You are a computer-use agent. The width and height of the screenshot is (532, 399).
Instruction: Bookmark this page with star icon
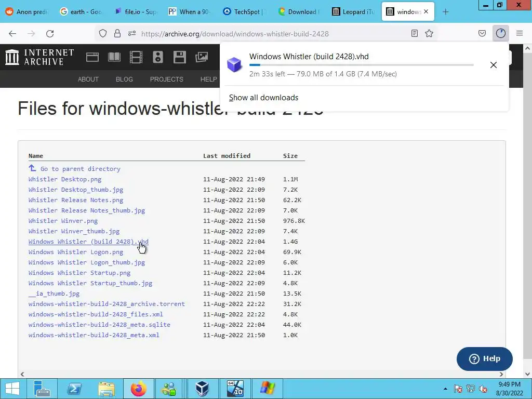(x=429, y=34)
